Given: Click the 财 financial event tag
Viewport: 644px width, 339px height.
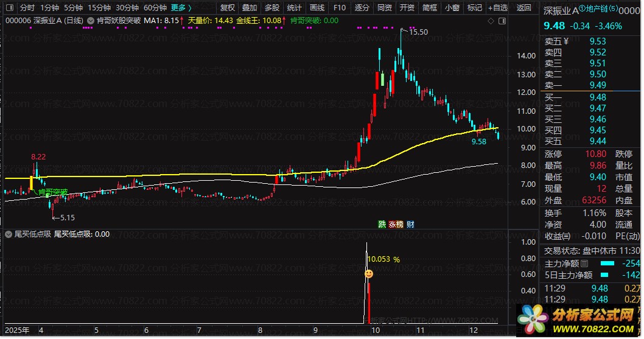Looking at the screenshot, I should point(410,224).
